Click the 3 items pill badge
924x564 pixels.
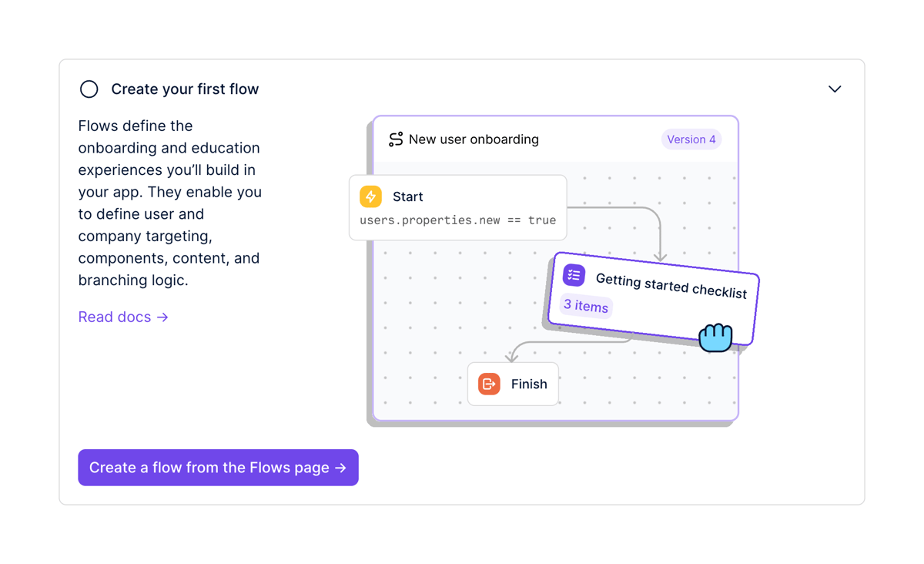click(x=585, y=307)
